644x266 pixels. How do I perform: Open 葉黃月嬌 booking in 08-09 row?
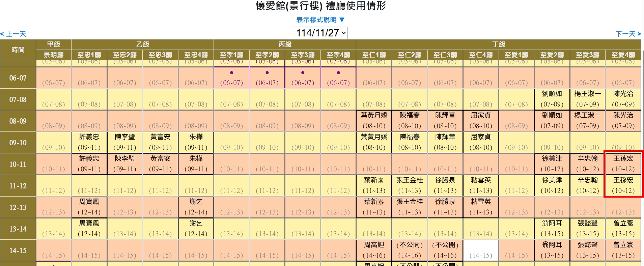(374, 121)
